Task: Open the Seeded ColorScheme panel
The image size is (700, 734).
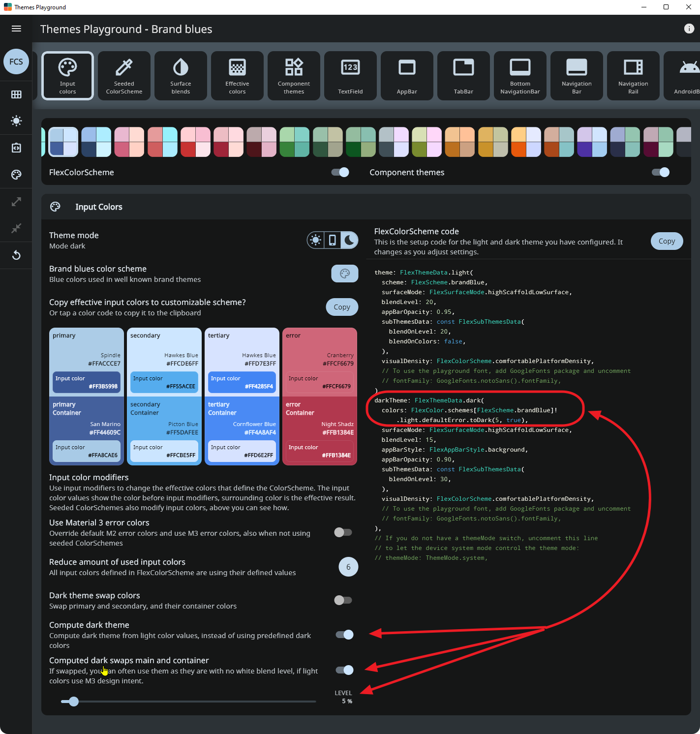Action: [124, 76]
